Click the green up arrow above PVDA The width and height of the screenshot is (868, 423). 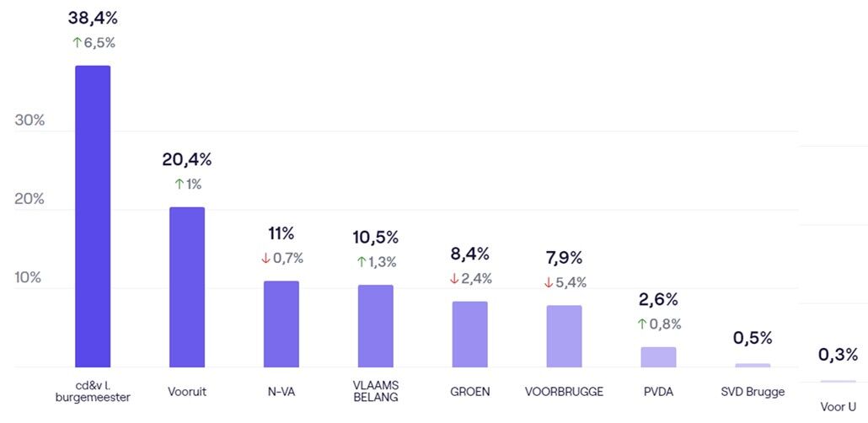tap(643, 324)
